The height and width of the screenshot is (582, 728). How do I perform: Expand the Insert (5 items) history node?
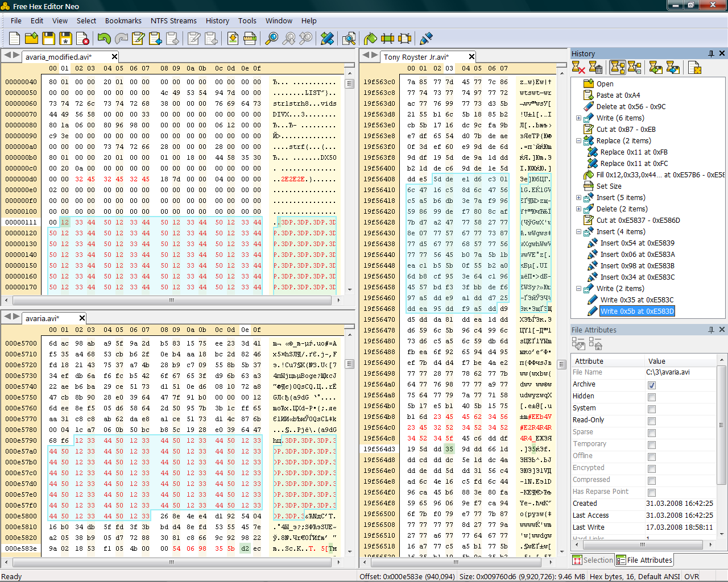click(x=578, y=198)
